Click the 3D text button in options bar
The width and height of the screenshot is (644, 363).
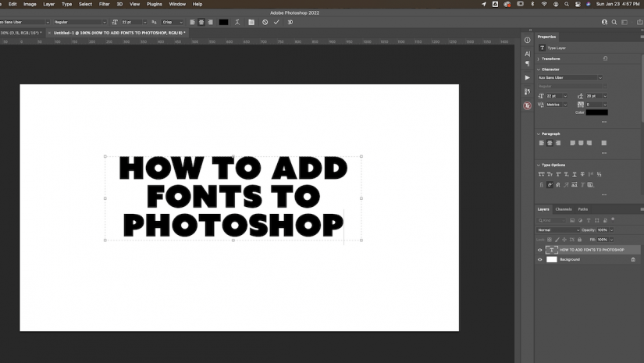[290, 22]
